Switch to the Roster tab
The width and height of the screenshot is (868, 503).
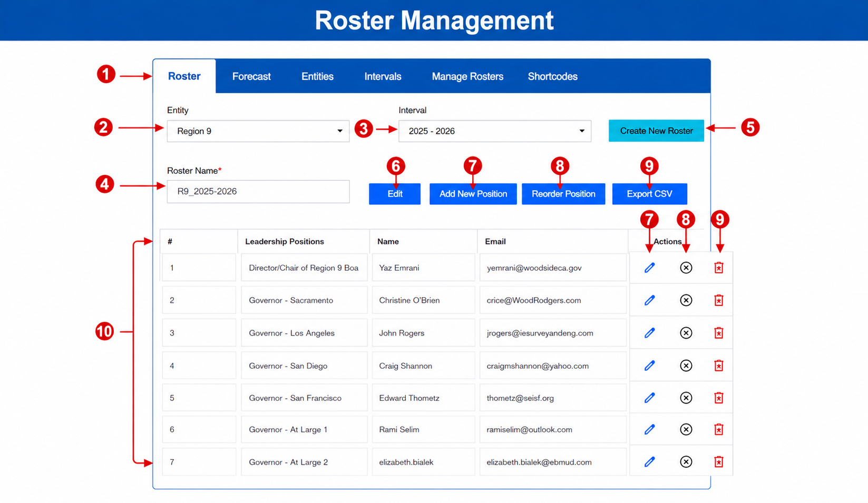click(x=184, y=76)
